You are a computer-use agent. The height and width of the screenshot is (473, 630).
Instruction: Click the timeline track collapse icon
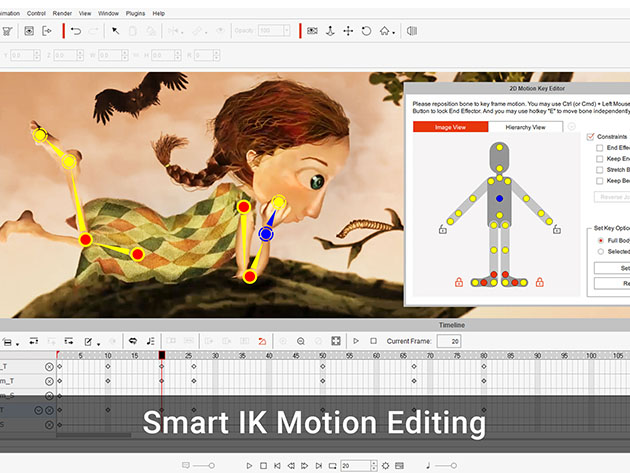(34, 341)
